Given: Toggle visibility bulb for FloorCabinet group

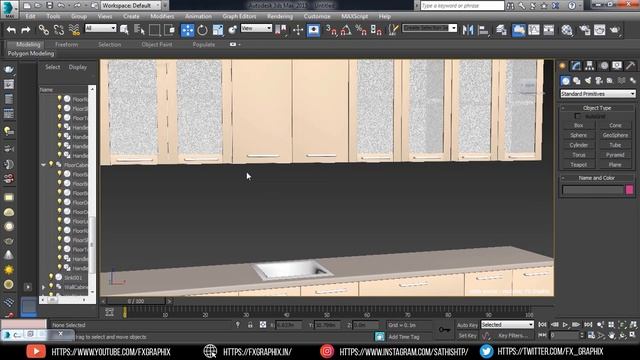Looking at the screenshot, I should click(51, 165).
